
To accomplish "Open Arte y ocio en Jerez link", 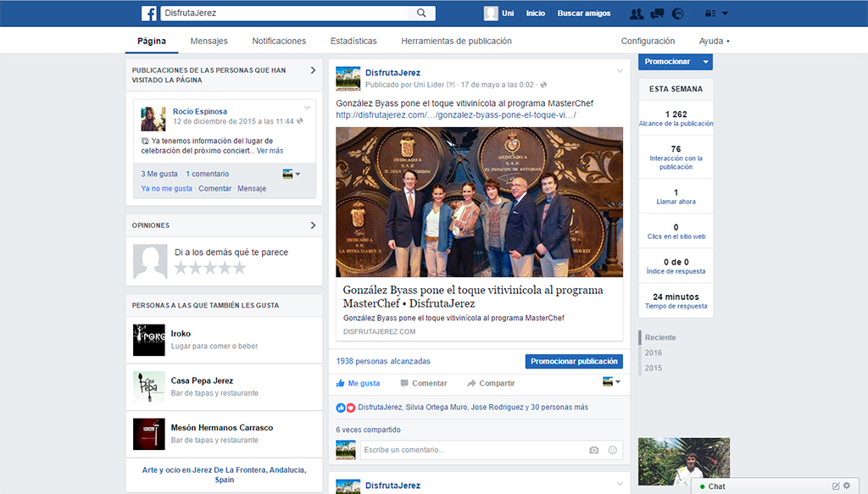I will pyautogui.click(x=224, y=475).
